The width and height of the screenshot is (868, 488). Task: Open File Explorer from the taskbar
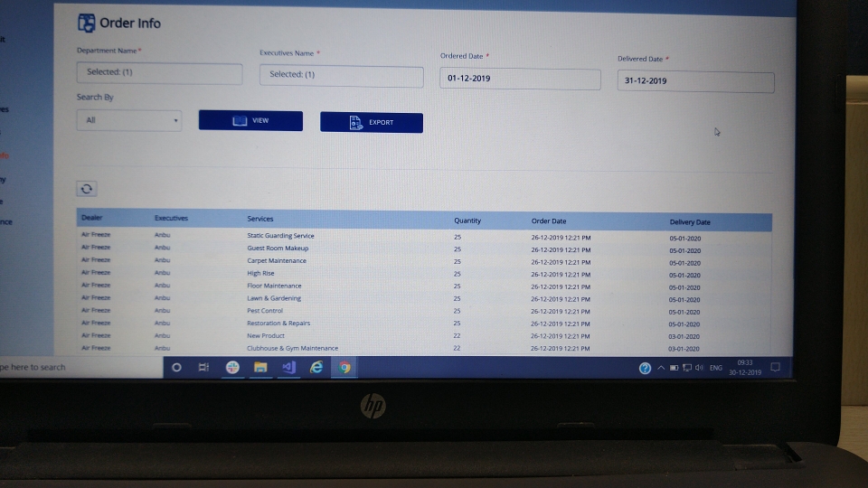[260, 367]
